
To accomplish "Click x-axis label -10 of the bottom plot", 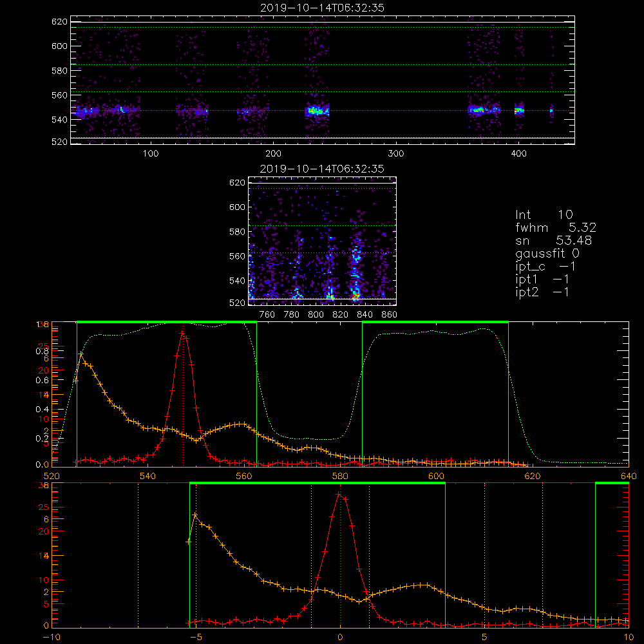I will pos(52,638).
